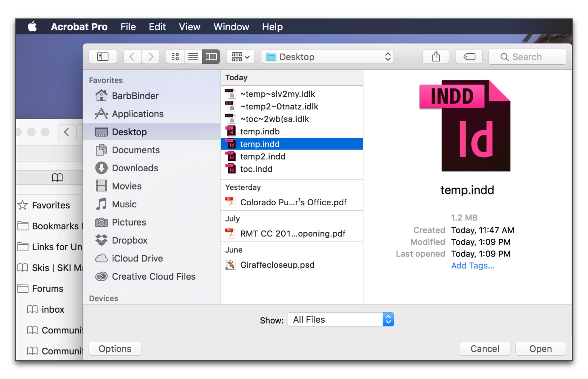
Task: Open the Apple menu
Action: 32,27
